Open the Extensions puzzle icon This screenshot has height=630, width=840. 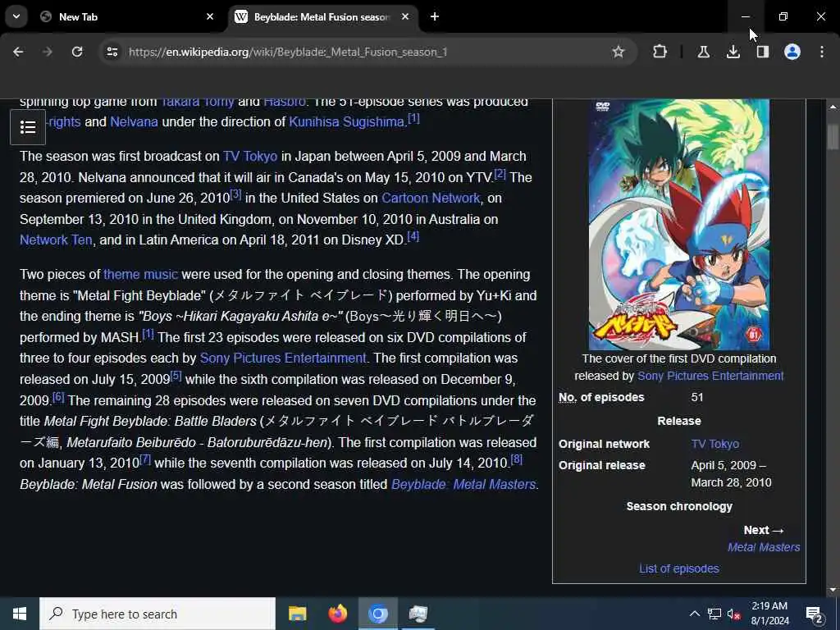tap(660, 52)
